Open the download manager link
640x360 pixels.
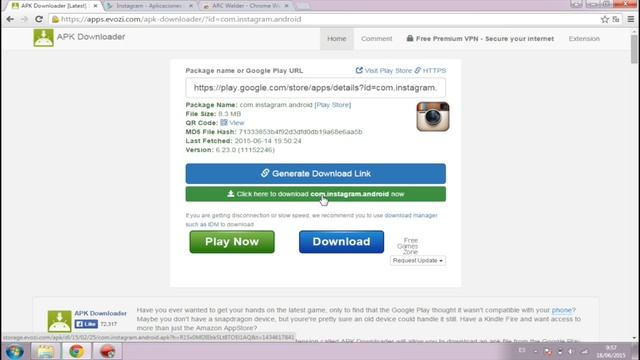[411, 215]
